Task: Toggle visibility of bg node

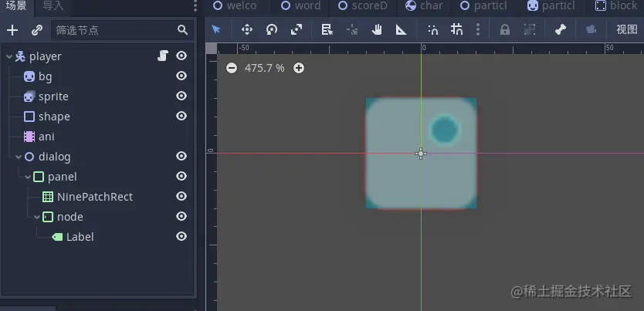Action: [181, 76]
